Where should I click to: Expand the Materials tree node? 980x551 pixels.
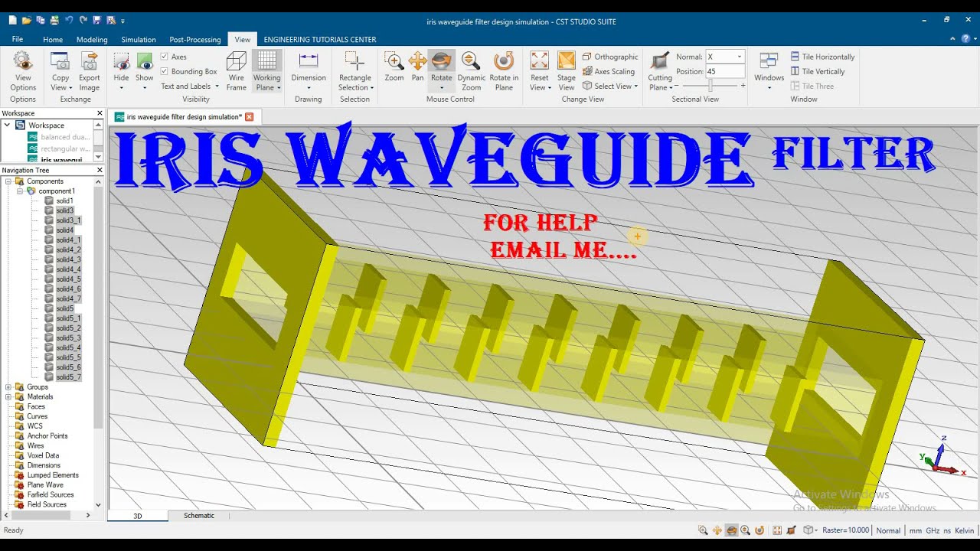[x=8, y=397]
